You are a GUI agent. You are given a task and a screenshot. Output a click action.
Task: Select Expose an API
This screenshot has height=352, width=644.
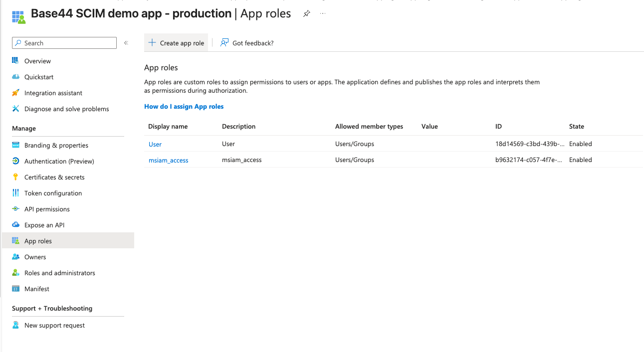(x=44, y=225)
